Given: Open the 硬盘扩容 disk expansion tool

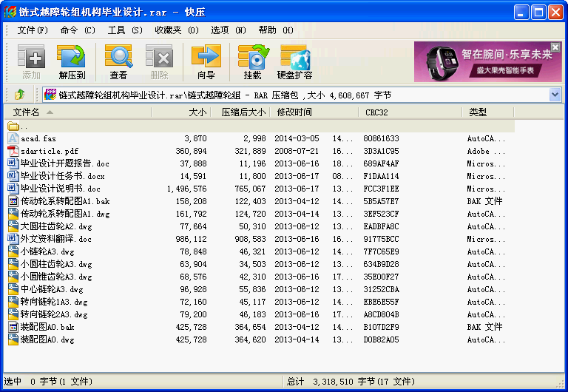Looking at the screenshot, I should pos(294,61).
